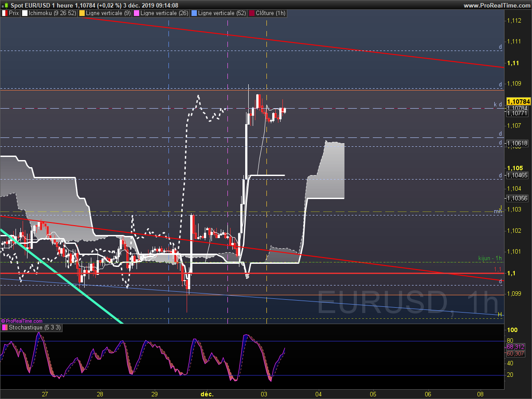Click the 1,112 price axis label
Image resolution: width=532 pixels, height=399 pixels.
[514, 20]
